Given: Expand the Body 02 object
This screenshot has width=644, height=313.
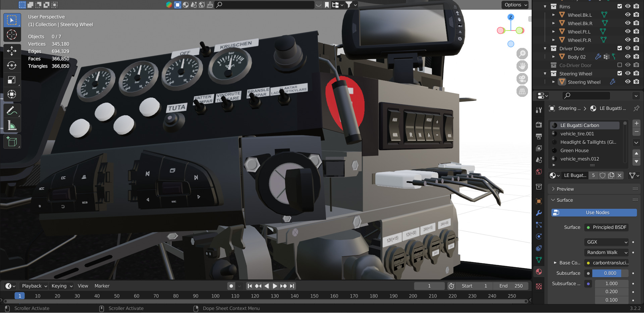Looking at the screenshot, I should tap(553, 57).
